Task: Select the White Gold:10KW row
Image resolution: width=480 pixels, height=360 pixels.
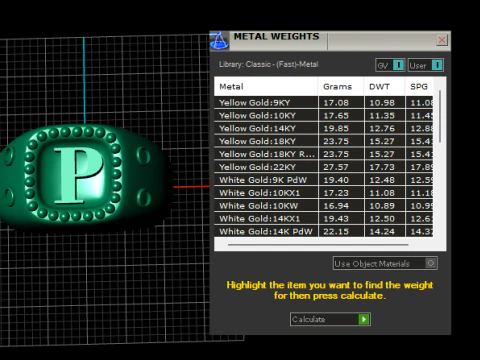Action: [324, 206]
